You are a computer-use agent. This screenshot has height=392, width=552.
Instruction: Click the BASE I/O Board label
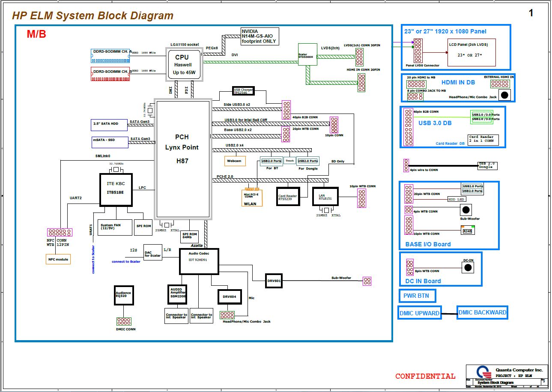pos(428,244)
